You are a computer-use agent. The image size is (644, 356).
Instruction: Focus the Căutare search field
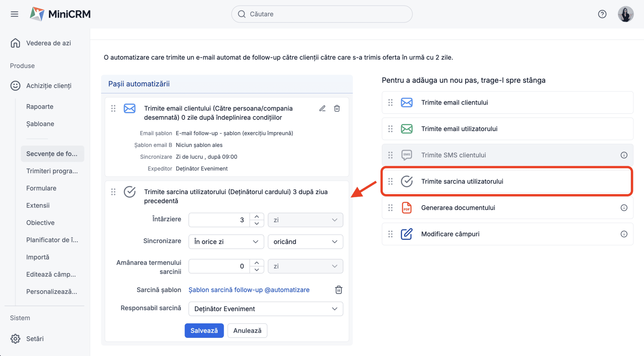click(x=322, y=14)
